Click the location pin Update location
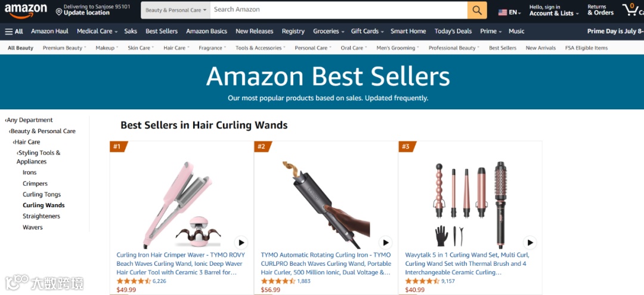This screenshot has width=644, height=295. point(83,10)
